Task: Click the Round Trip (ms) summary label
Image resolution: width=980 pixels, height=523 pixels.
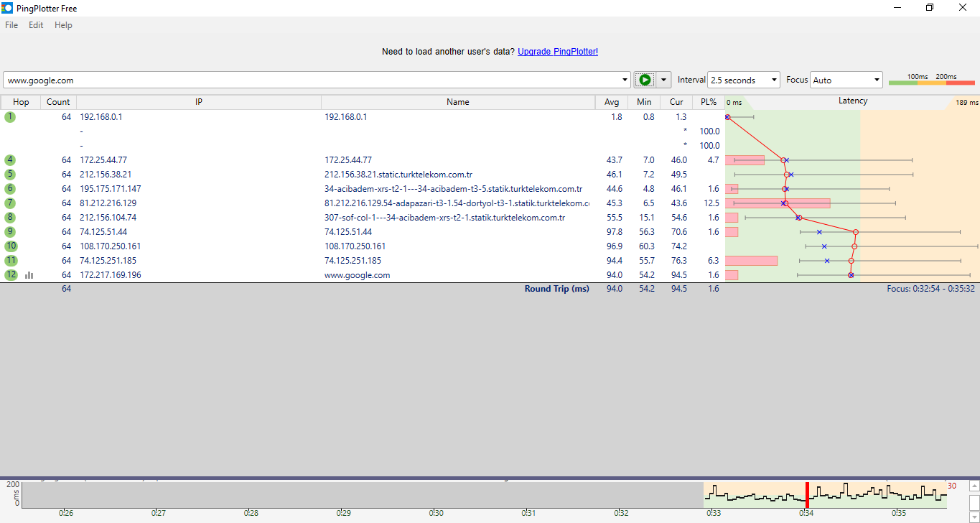Action: (557, 289)
